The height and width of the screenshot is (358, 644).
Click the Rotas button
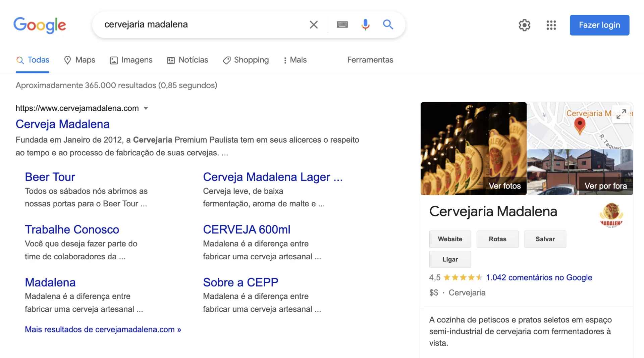(497, 239)
